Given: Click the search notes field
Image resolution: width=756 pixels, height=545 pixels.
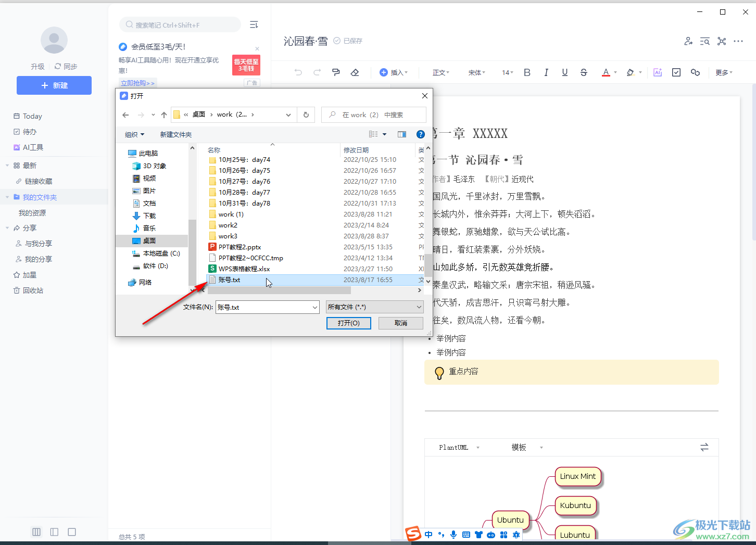Looking at the screenshot, I should [180, 24].
